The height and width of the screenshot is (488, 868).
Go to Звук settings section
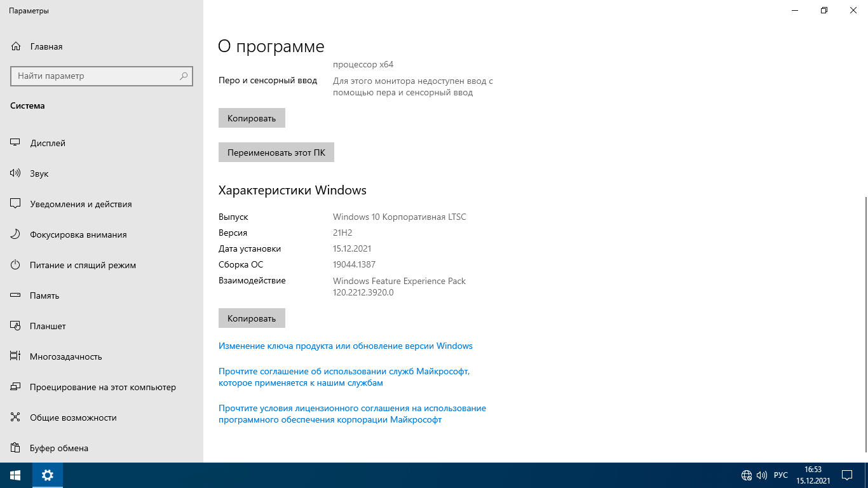[x=102, y=173]
